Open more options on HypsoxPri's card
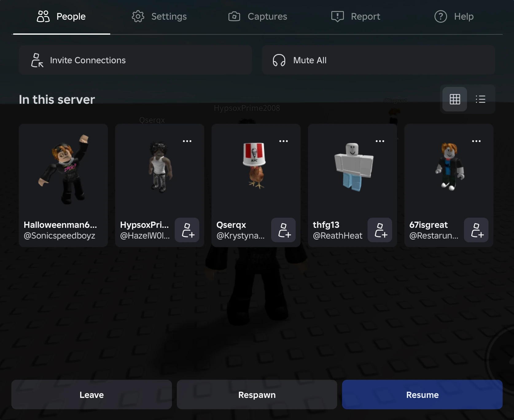 click(187, 141)
